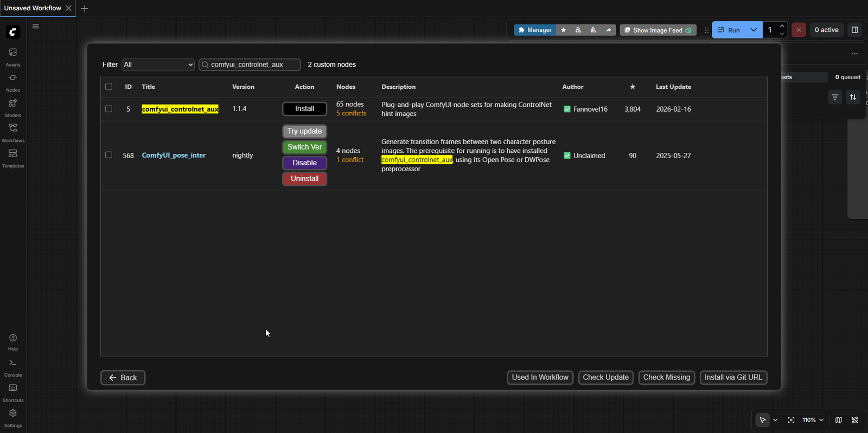
Task: Open the Help menu in sidebar
Action: [x=13, y=342]
